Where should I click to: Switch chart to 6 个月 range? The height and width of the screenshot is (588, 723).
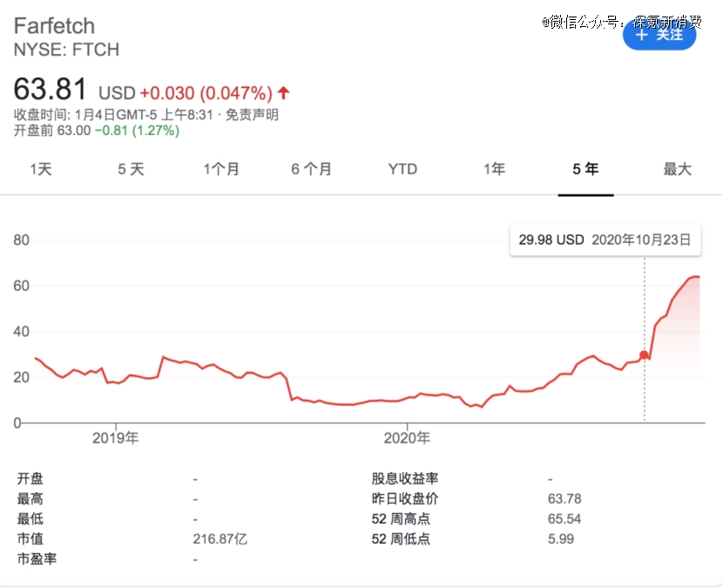pyautogui.click(x=311, y=169)
